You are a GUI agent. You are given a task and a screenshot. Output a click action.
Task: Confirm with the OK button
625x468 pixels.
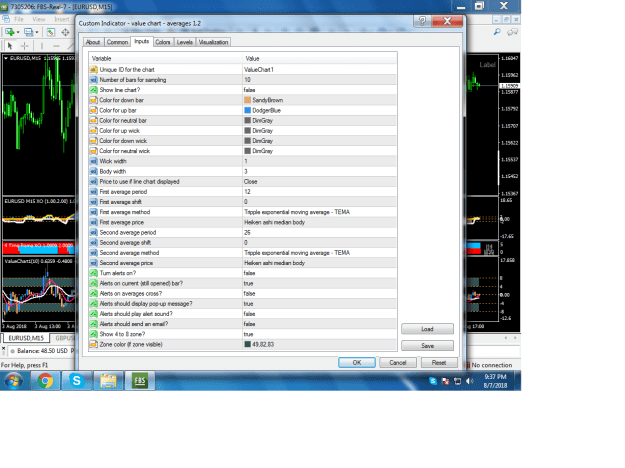coord(357,362)
